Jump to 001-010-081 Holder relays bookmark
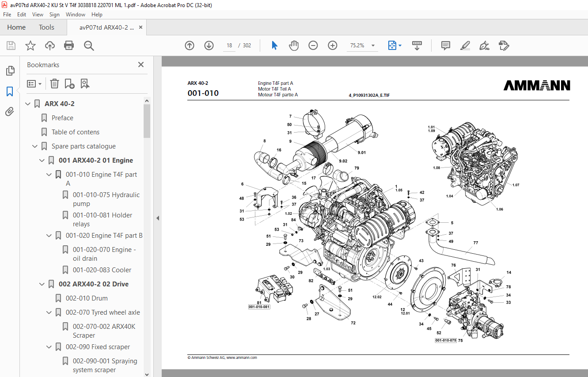This screenshot has width=588, height=377. point(102,220)
